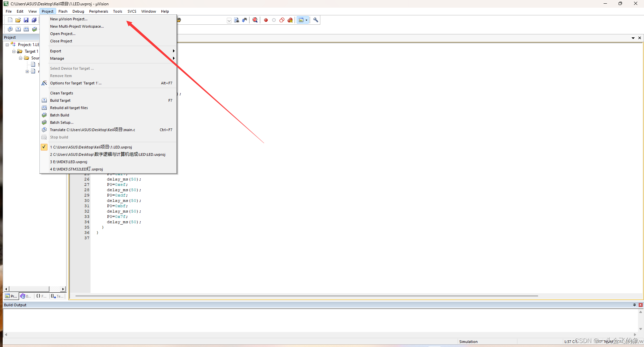Image resolution: width=644 pixels, height=347 pixels.
Task: Open Configuration with the wrench icon
Action: (x=316, y=20)
